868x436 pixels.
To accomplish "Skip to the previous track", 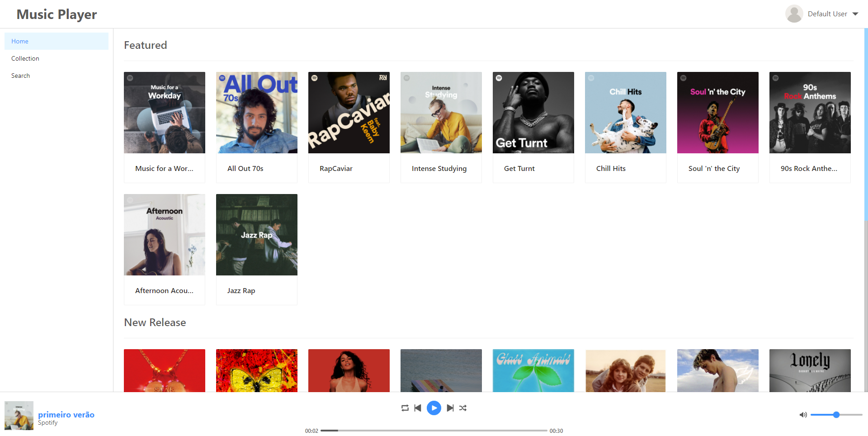I will (x=418, y=408).
